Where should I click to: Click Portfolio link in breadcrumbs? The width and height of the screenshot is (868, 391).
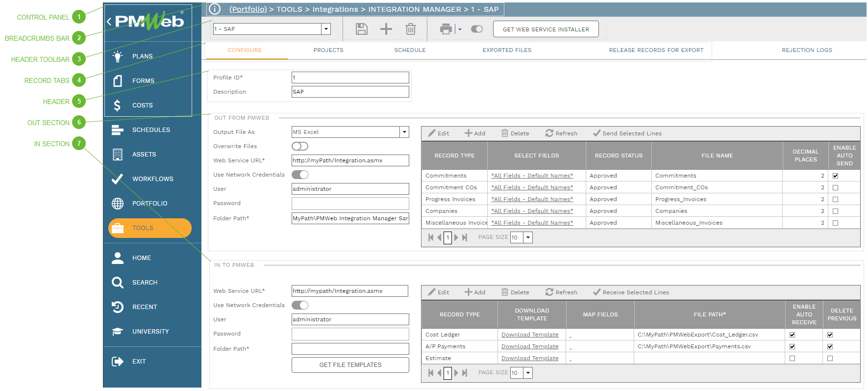(248, 9)
